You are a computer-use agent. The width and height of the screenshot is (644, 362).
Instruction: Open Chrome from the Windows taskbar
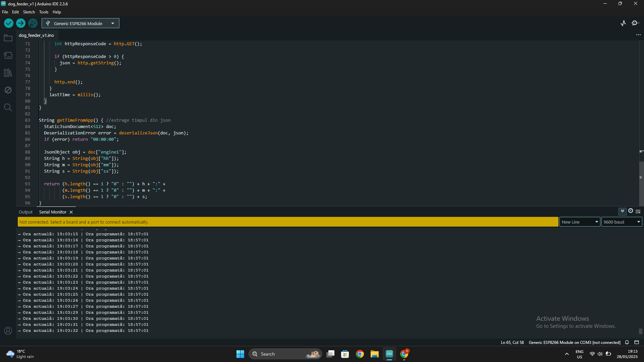[x=360, y=354]
